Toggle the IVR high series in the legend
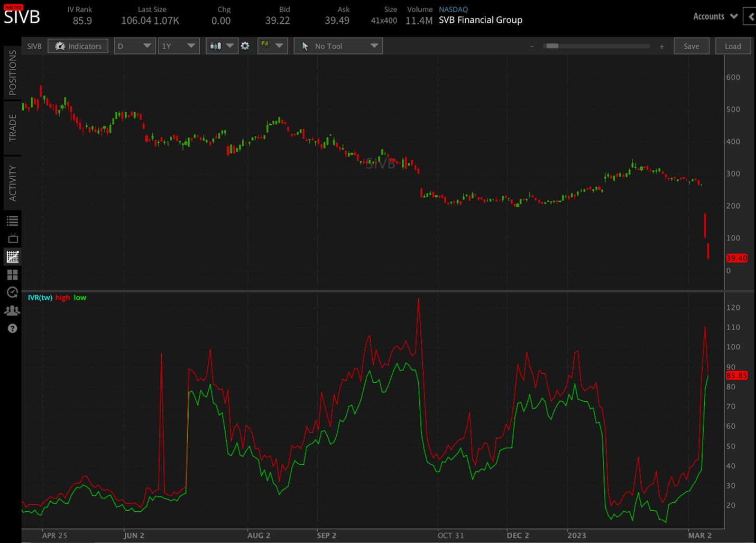This screenshot has height=543, width=756. tap(62, 298)
